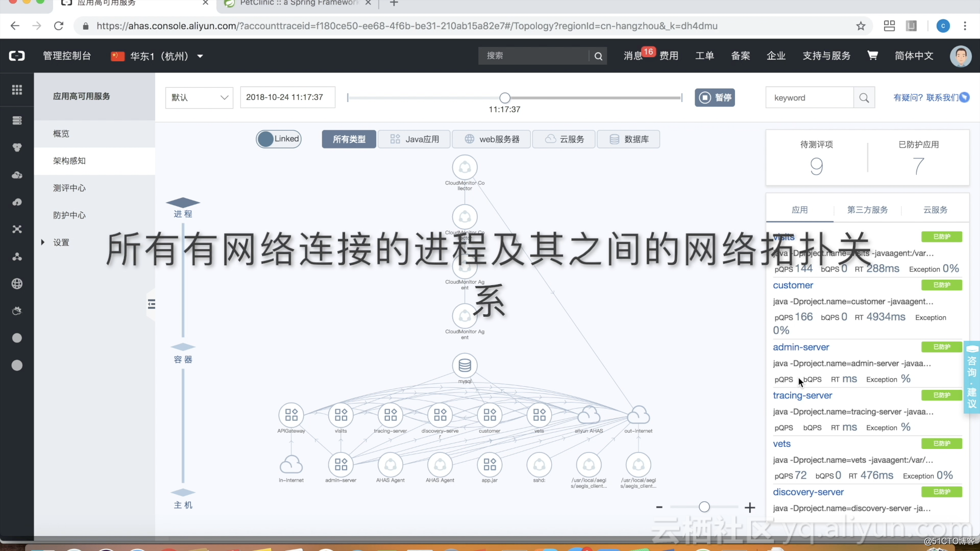
Task: Click the servers stack icon in left sidebar
Action: [x=17, y=120]
